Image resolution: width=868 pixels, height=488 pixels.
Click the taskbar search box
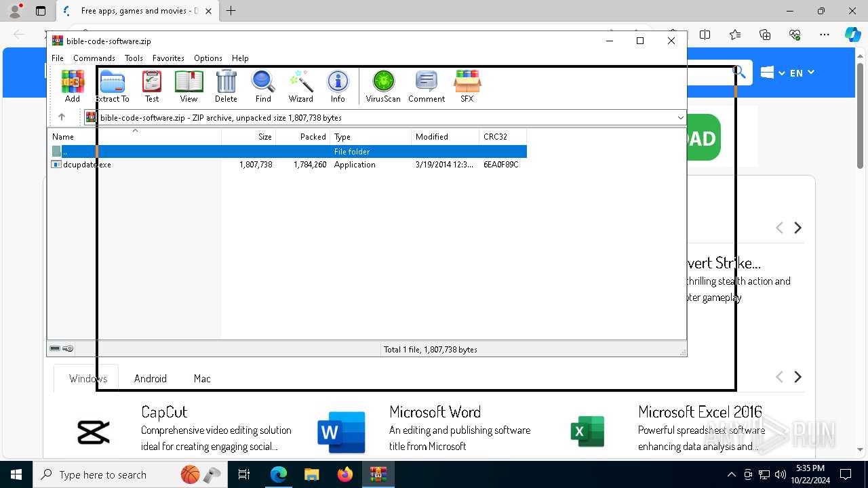click(129, 474)
